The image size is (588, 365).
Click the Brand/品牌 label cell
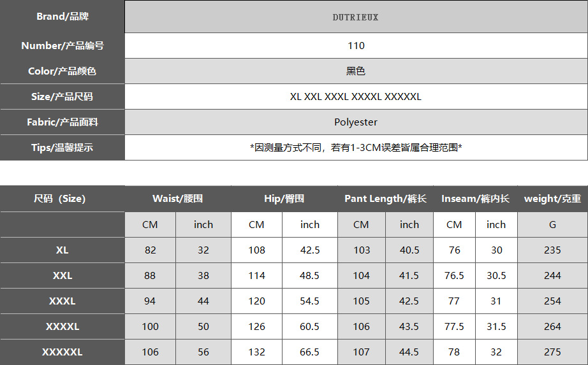click(62, 17)
